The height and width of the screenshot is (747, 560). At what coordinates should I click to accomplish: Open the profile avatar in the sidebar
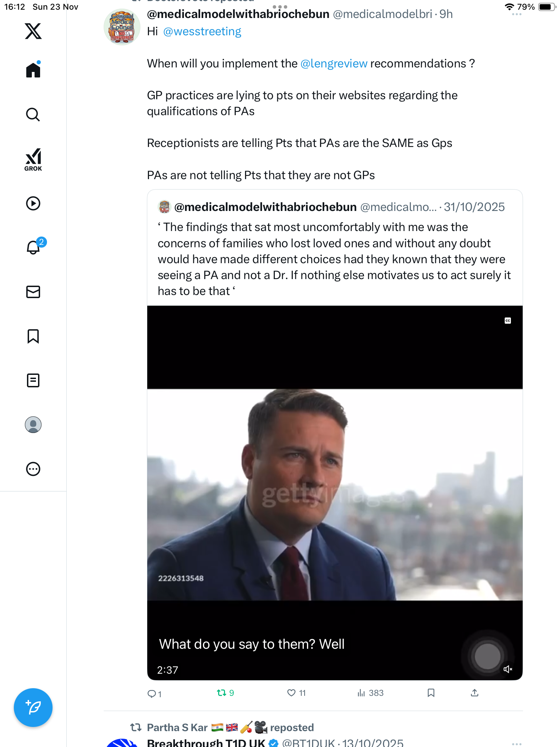click(x=33, y=425)
